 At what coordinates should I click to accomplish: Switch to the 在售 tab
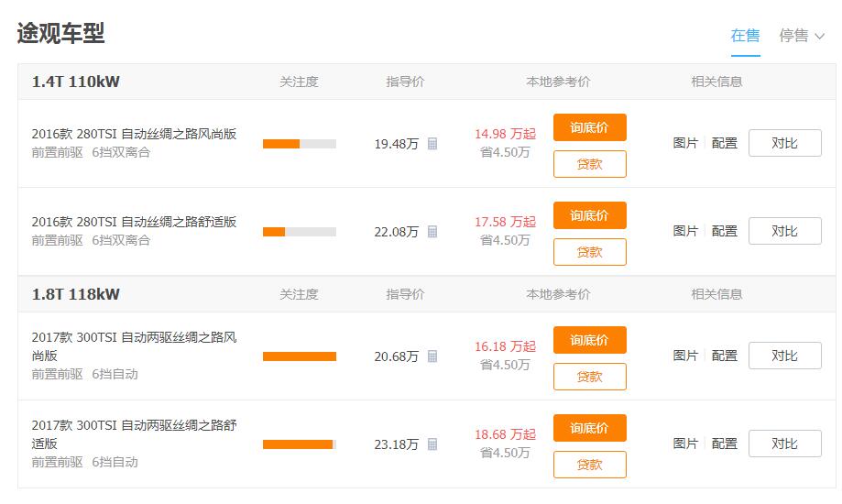(746, 36)
